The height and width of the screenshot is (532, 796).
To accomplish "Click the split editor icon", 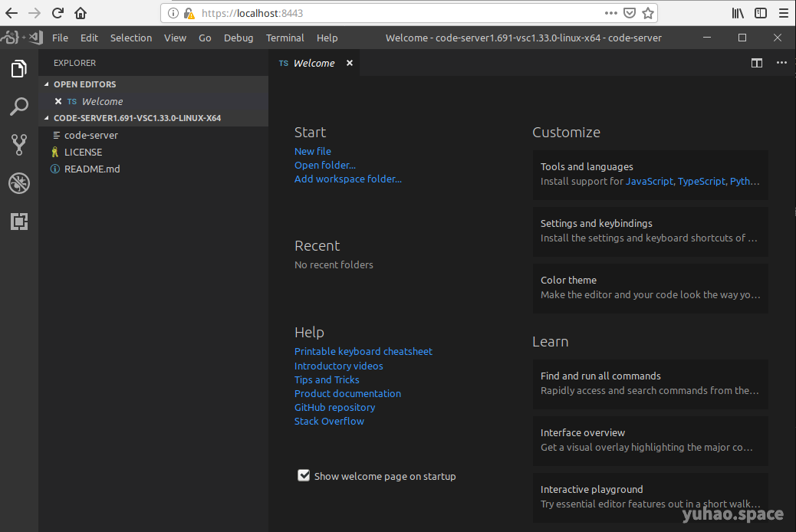I will pos(757,63).
